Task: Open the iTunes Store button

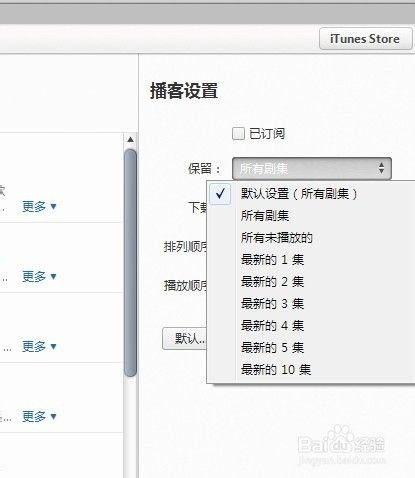Action: pyautogui.click(x=365, y=39)
